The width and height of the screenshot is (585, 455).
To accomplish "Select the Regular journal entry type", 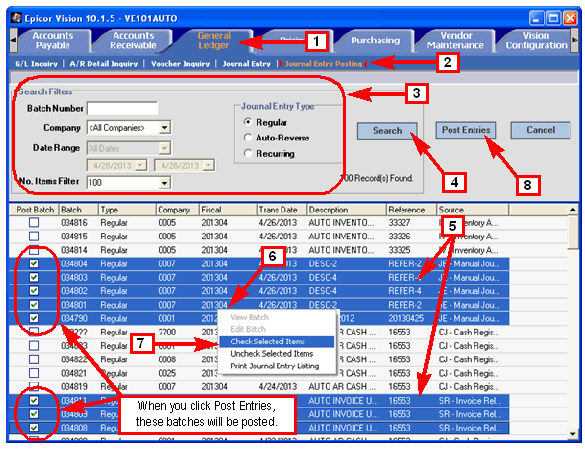I will coord(247,122).
